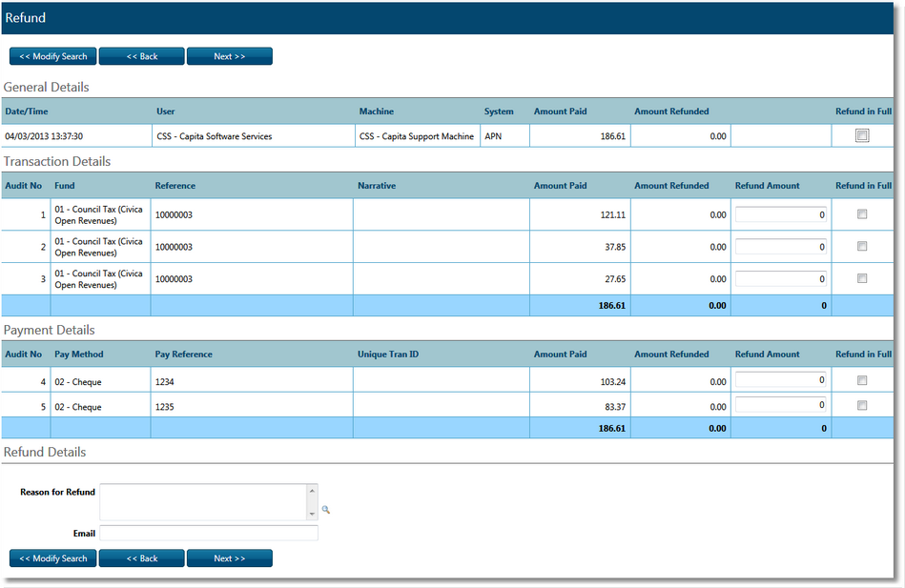Check Refund in Full for Audit No 2
This screenshot has height=588, width=905.
click(x=862, y=244)
